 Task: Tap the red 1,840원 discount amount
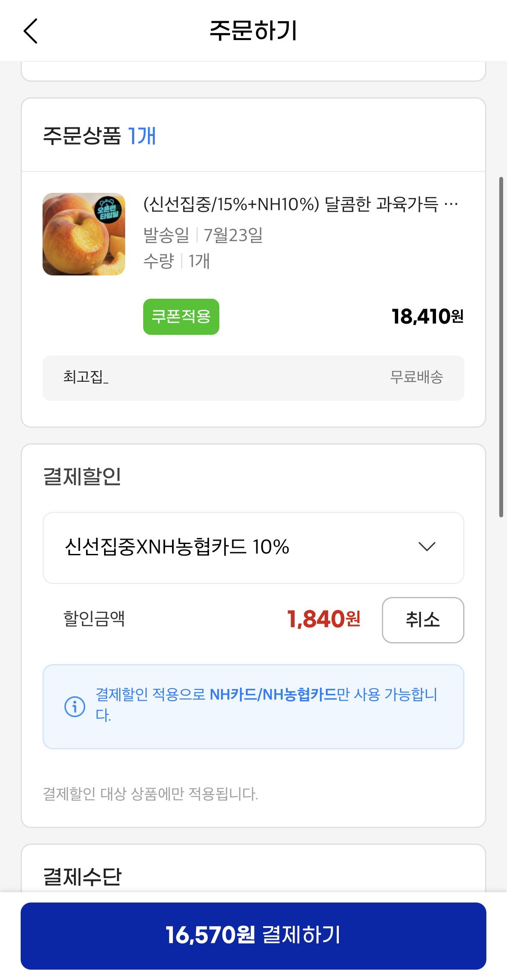[324, 619]
